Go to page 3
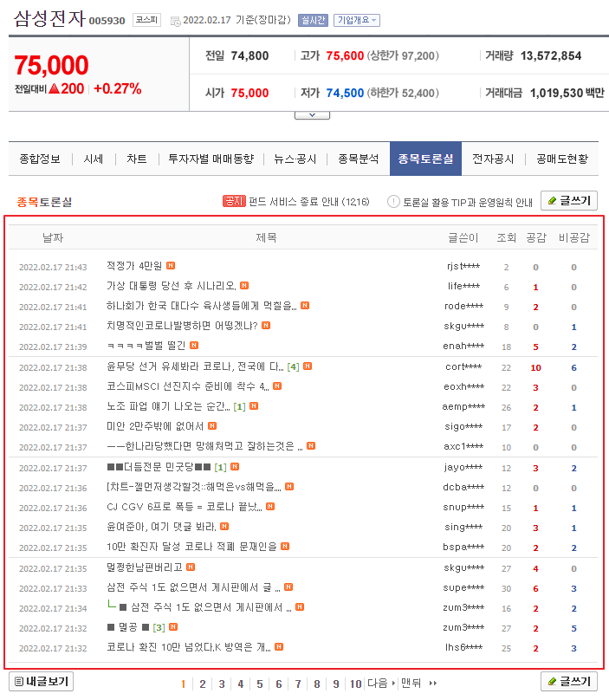 point(222,684)
